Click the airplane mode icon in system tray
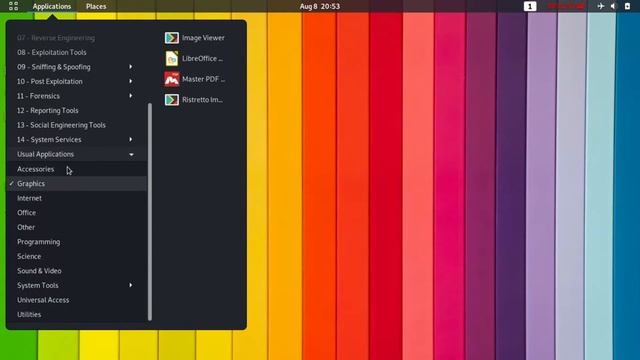Image resolution: width=640 pixels, height=360 pixels. click(600, 6)
